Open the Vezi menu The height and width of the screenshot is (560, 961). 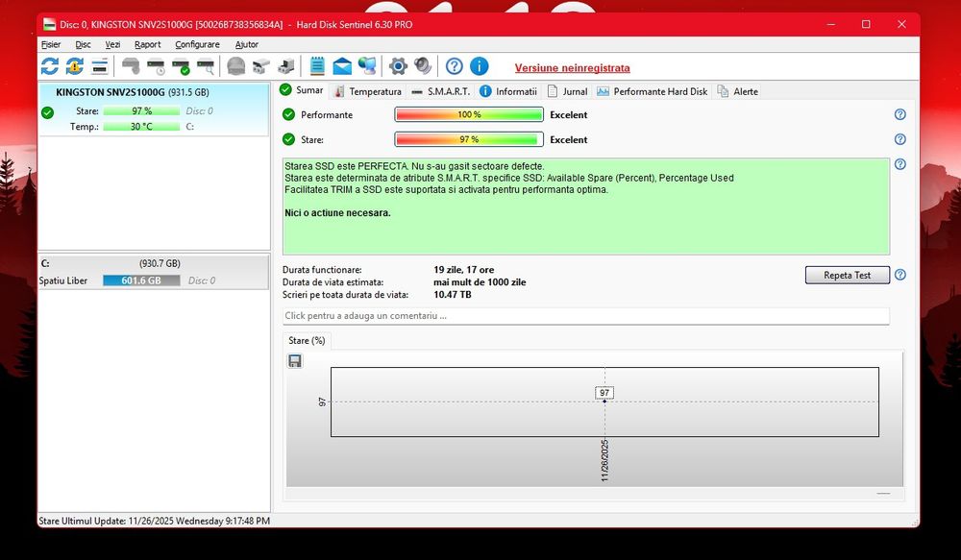click(x=112, y=45)
